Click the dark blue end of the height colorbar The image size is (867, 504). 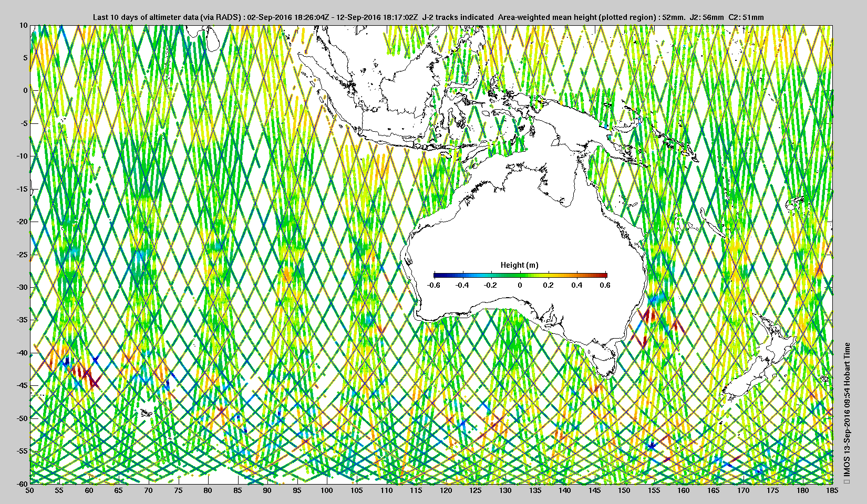click(x=436, y=275)
